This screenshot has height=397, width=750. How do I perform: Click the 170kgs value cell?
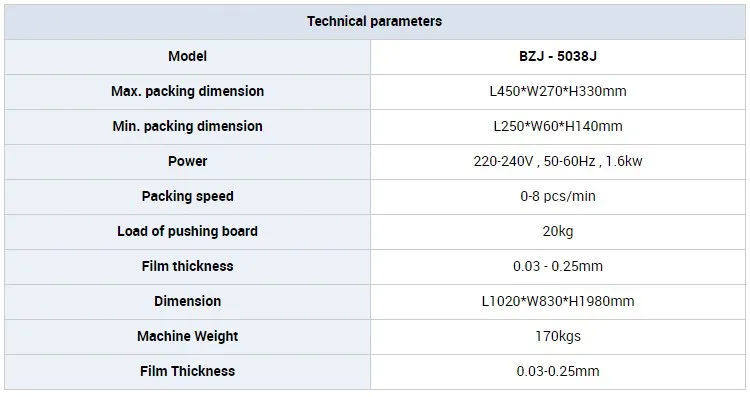coord(558,336)
